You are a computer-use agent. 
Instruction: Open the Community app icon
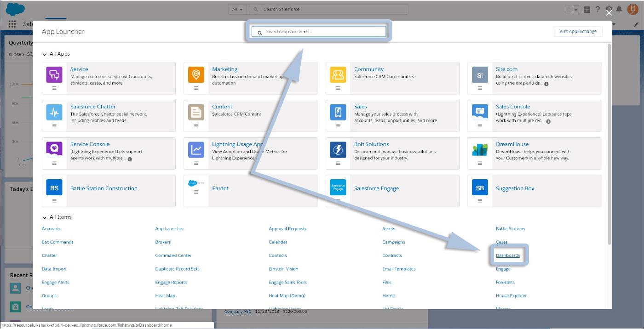338,74
